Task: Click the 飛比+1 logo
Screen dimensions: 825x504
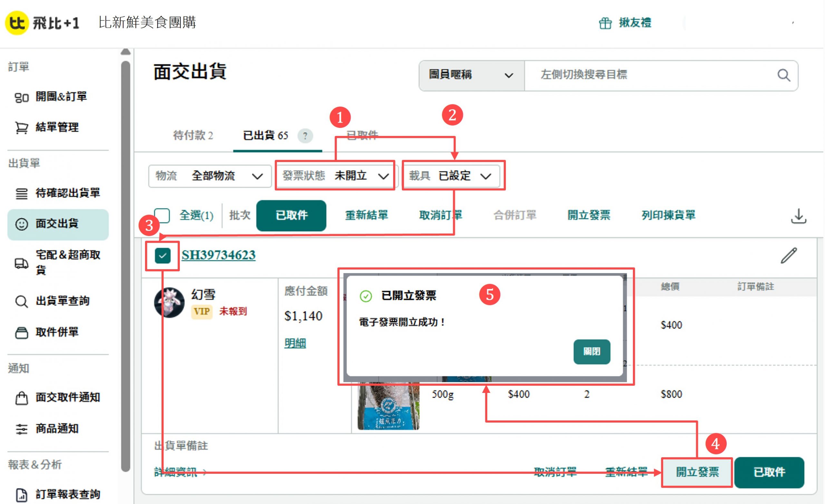Action: click(42, 23)
